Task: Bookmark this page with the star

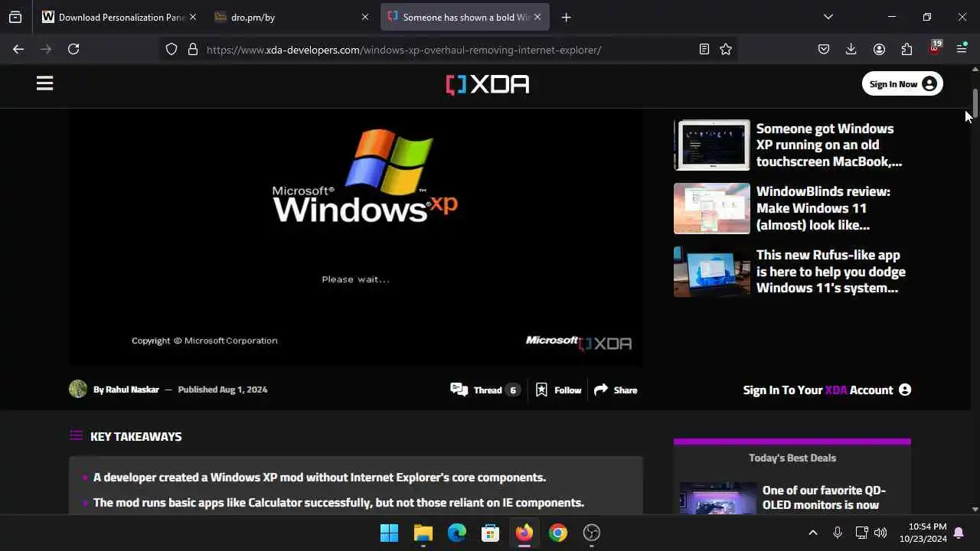Action: coord(726,49)
